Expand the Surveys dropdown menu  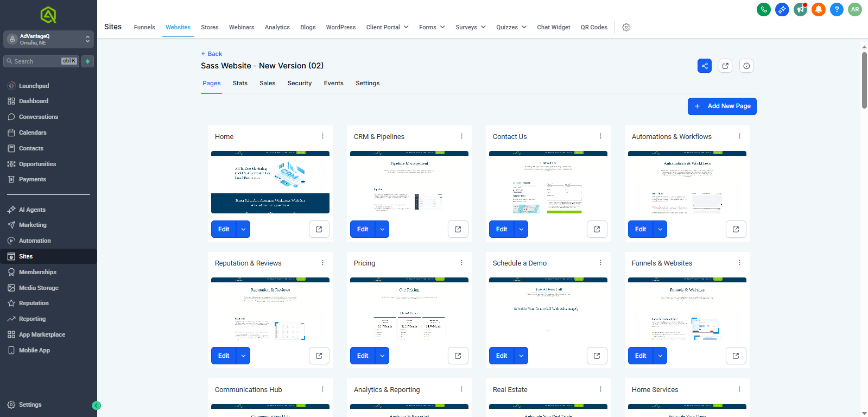470,27
